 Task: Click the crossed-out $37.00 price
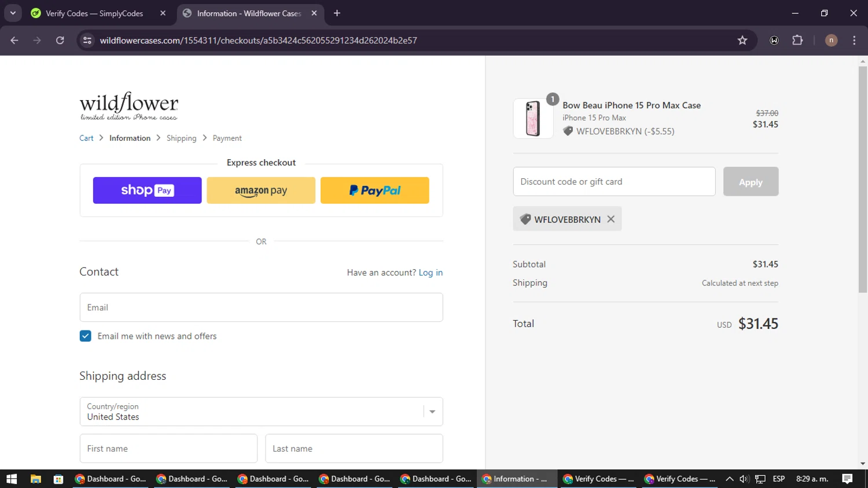(x=767, y=113)
